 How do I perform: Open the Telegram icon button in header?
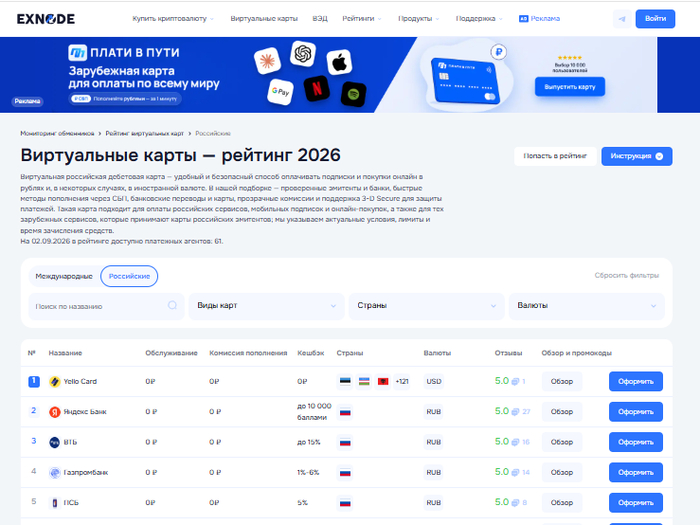[622, 19]
